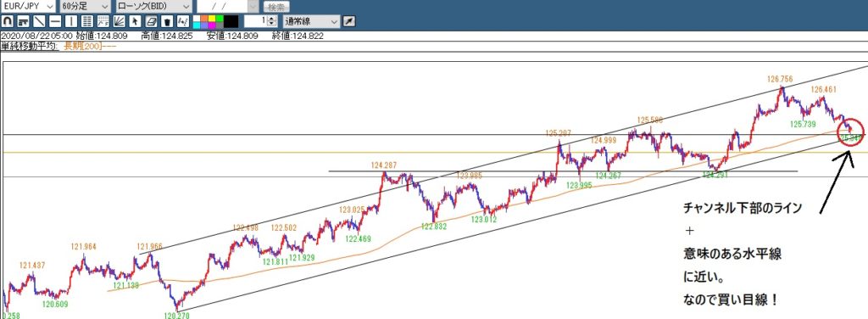
Task: Click the 121.964 price label
Action: pos(84,246)
